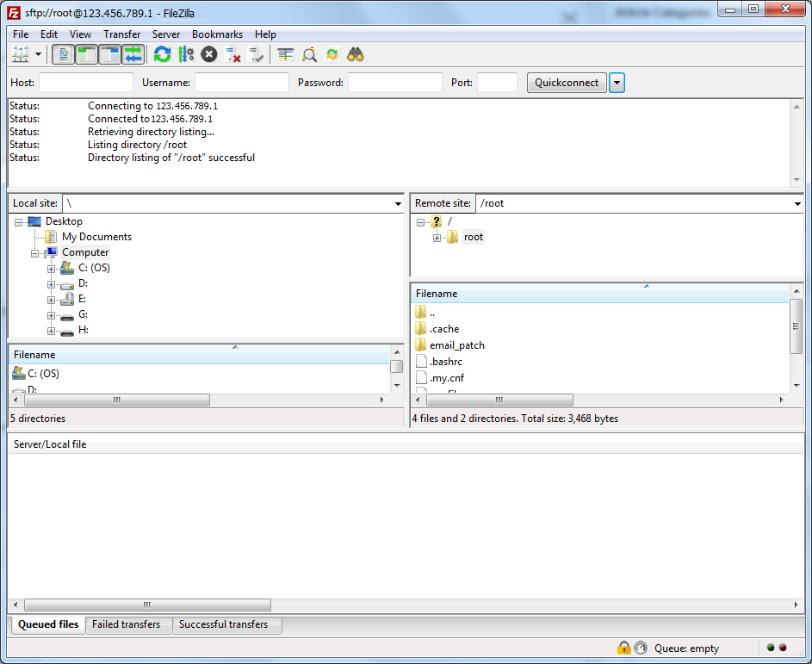Expand the remote root folder node
The image size is (812, 664).
pos(437,239)
